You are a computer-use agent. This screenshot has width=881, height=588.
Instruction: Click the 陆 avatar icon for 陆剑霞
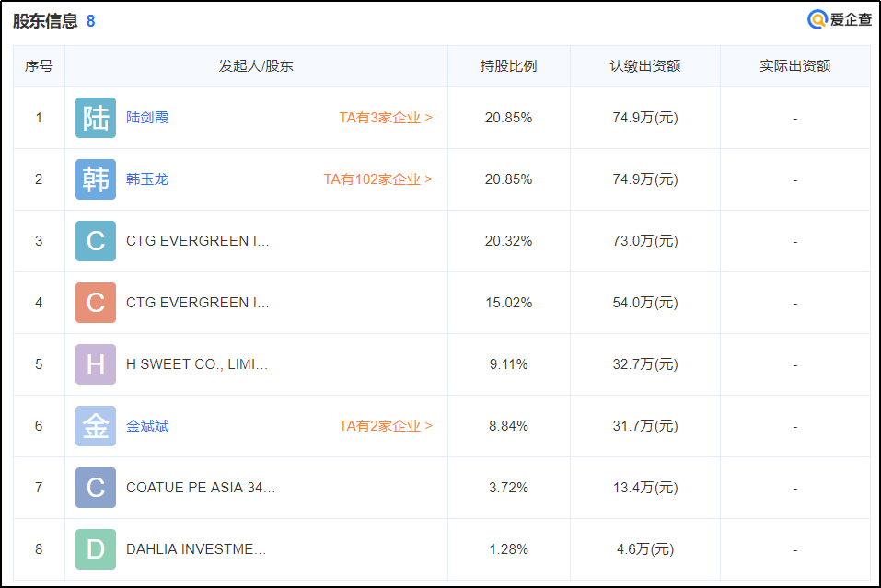pyautogui.click(x=96, y=118)
